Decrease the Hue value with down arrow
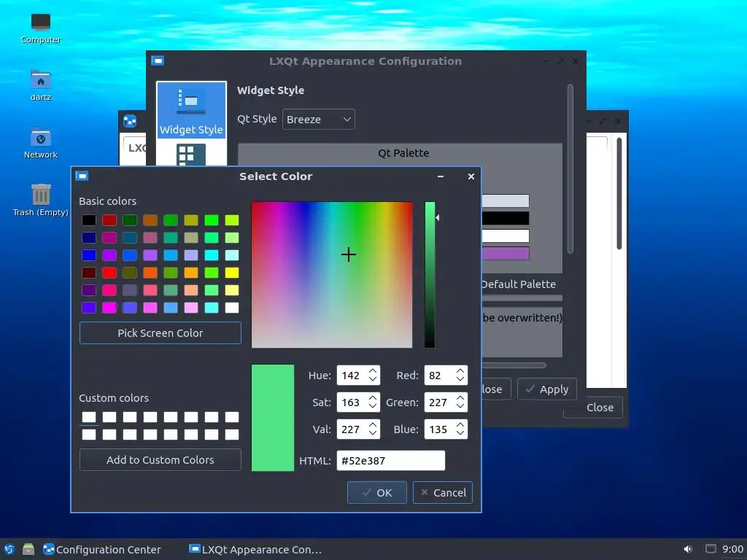Viewport: 747px width, 560px height. (x=373, y=379)
